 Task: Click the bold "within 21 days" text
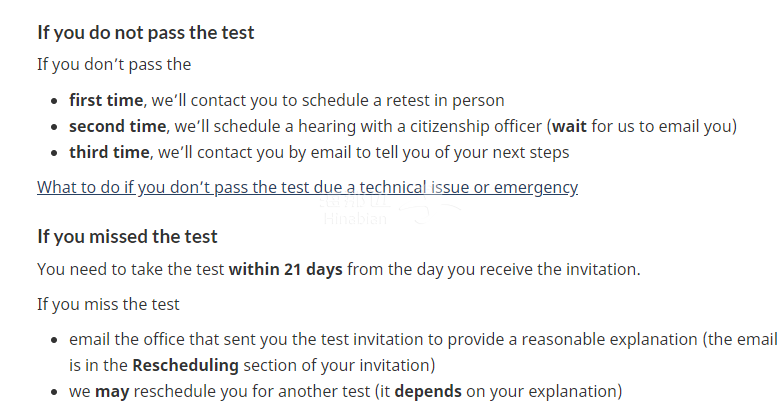(x=286, y=269)
